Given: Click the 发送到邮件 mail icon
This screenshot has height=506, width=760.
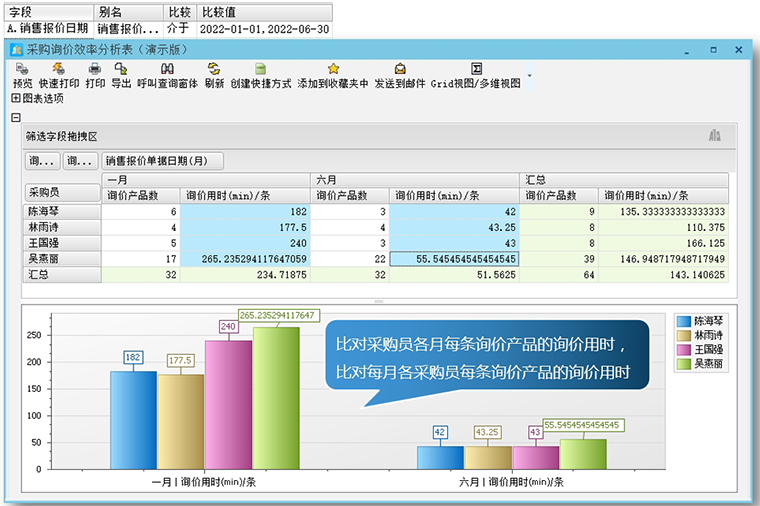Looking at the screenshot, I should [400, 69].
